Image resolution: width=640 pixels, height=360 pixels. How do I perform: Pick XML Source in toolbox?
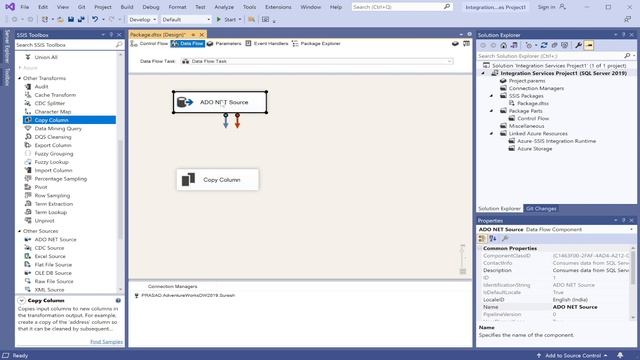click(49, 289)
